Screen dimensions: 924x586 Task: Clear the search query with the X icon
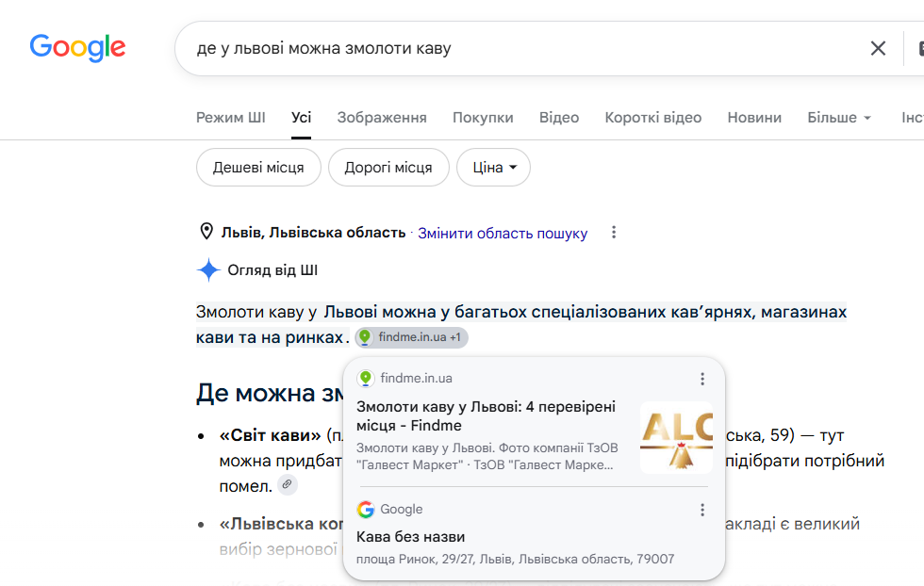point(878,48)
